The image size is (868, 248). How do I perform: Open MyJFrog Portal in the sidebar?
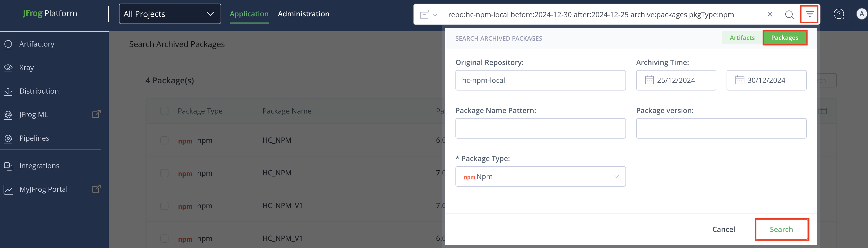[x=43, y=189]
